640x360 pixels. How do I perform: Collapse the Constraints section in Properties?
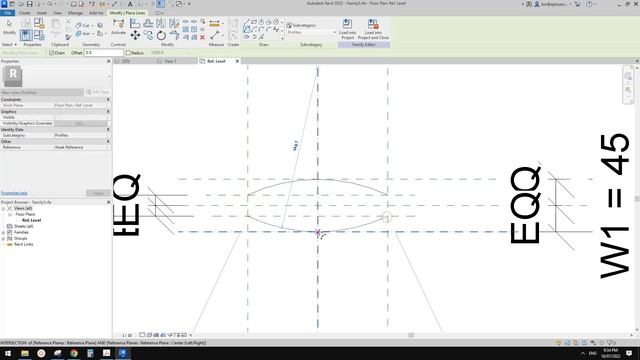click(108, 100)
